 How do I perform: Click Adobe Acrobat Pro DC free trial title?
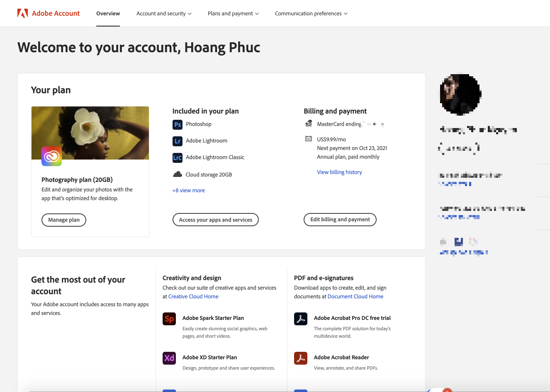pos(352,318)
